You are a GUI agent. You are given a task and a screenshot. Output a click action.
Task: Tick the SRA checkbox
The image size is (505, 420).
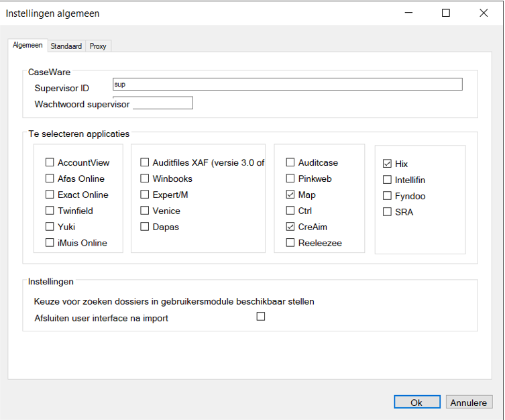click(x=387, y=211)
